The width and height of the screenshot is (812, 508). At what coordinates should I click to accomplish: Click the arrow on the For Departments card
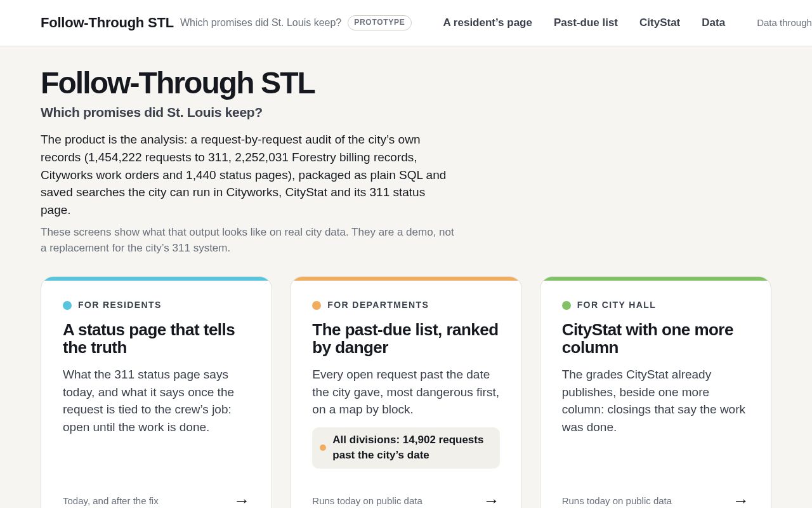[x=491, y=500]
